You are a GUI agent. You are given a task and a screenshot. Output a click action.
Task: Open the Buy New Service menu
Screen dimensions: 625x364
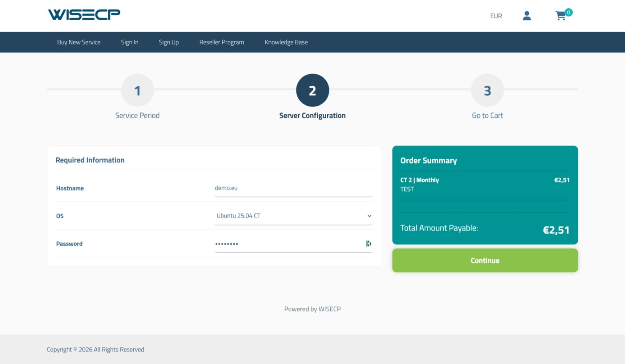(x=79, y=42)
